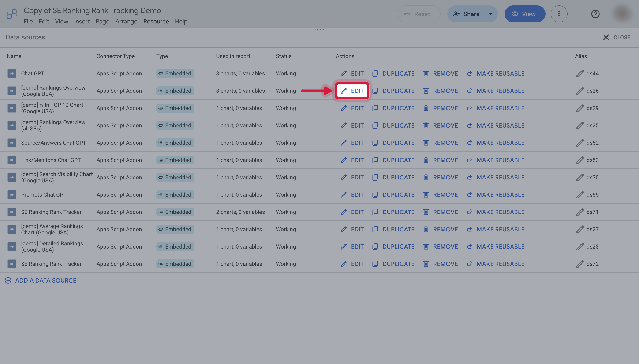
Task: Click the highlighted EDIT button for Rankings Overview
Action: pos(352,91)
